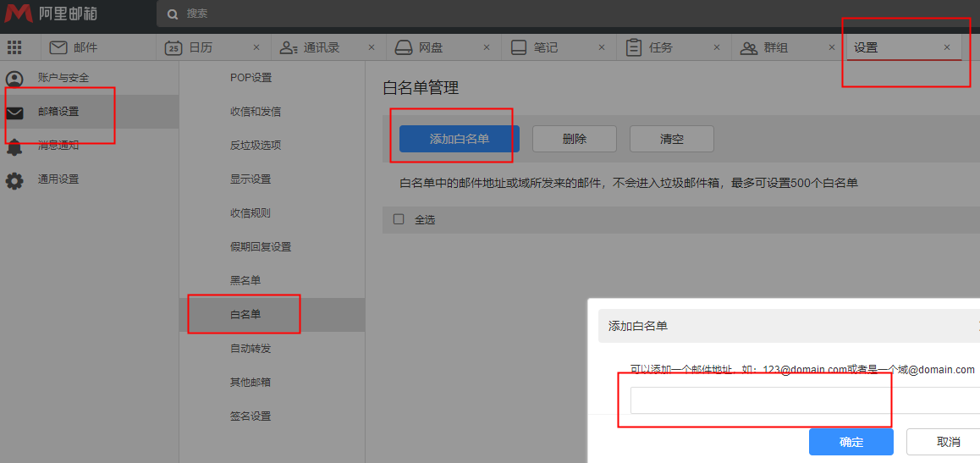Screen dimensions: 980x463
Task: Click the mail envelope icon tab
Action: [58, 47]
